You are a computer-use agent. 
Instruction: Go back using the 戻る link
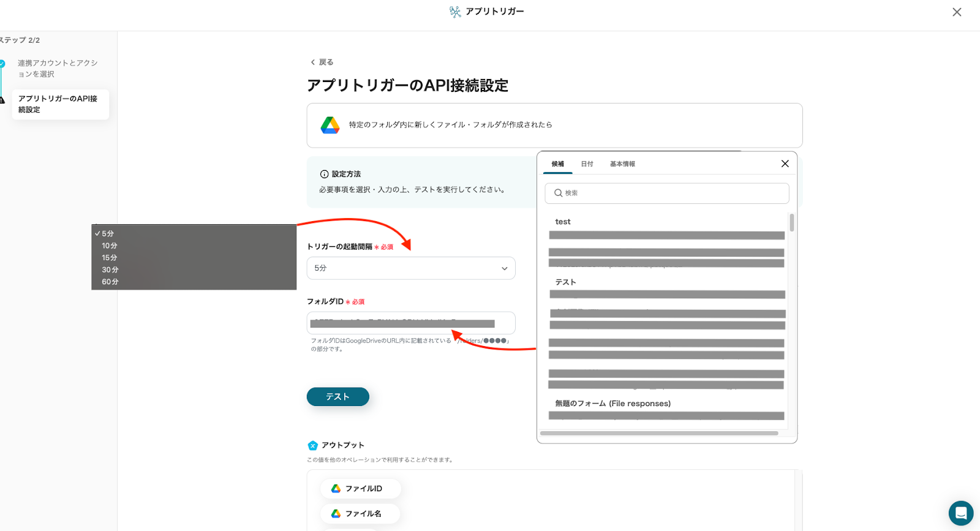pyautogui.click(x=322, y=62)
